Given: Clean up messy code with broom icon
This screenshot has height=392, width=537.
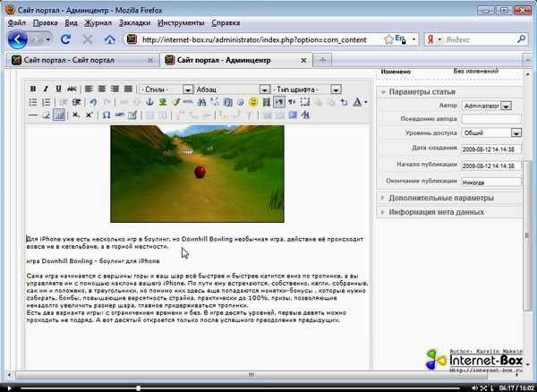Looking at the screenshot, I should pyautogui.click(x=175, y=102).
